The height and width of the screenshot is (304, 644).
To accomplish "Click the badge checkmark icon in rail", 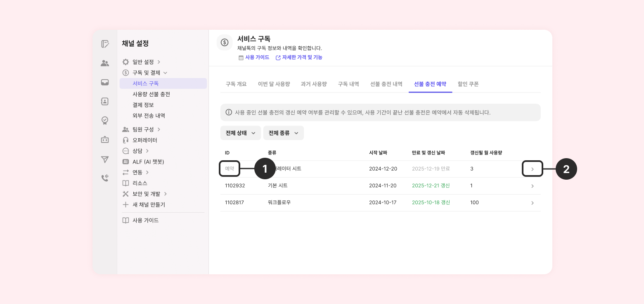I will (x=105, y=120).
